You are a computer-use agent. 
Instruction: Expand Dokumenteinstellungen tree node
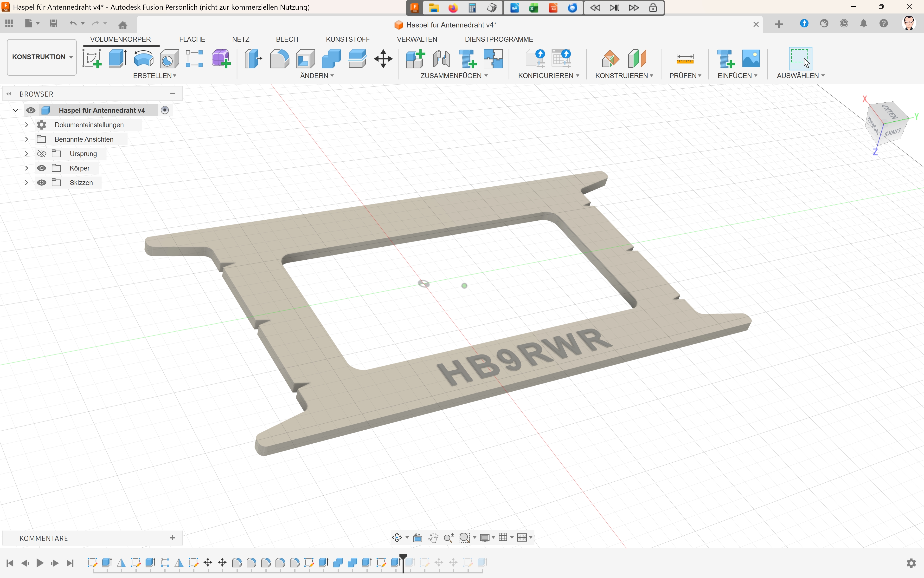(26, 125)
